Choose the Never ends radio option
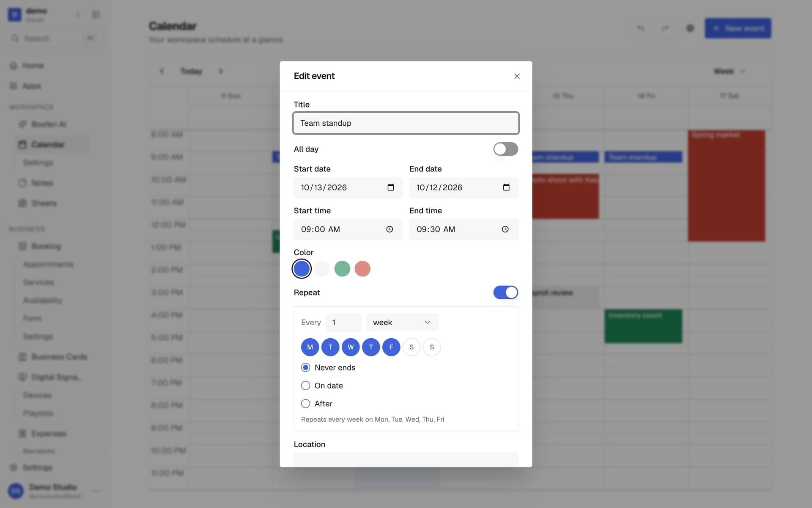Image resolution: width=812 pixels, height=508 pixels. tap(305, 367)
